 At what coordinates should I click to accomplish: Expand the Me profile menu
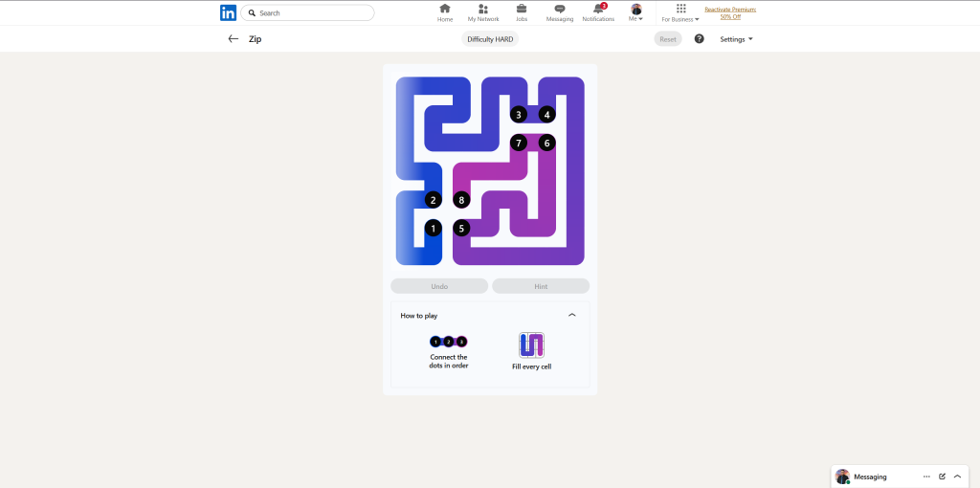point(636,12)
